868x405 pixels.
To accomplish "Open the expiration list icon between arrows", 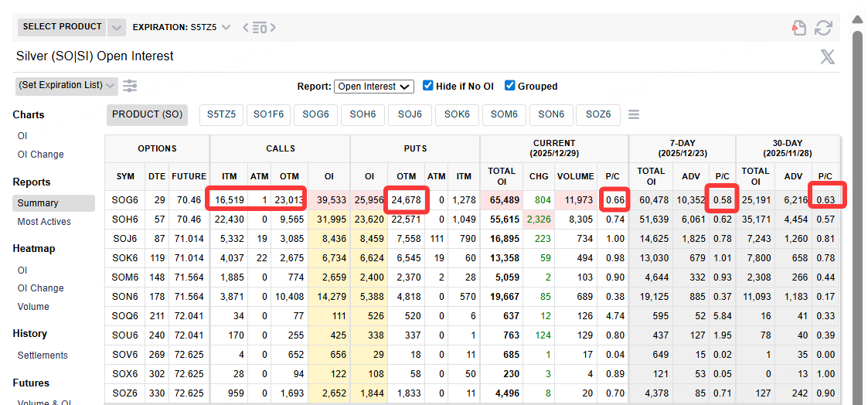I will click(260, 28).
